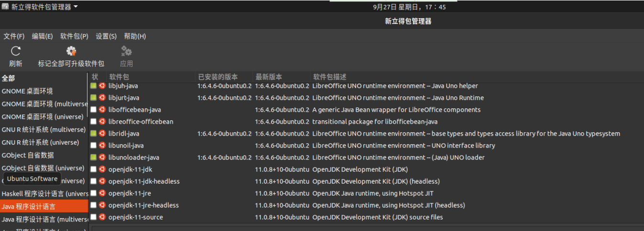Click the clock showing 9月27日 星期日
644x231 pixels.
coord(409,7)
